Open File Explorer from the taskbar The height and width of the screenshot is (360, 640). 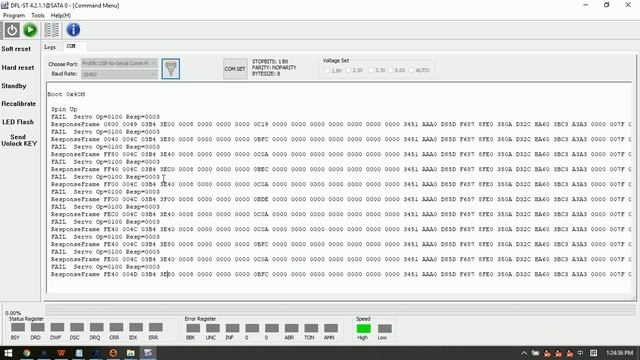coord(131,353)
